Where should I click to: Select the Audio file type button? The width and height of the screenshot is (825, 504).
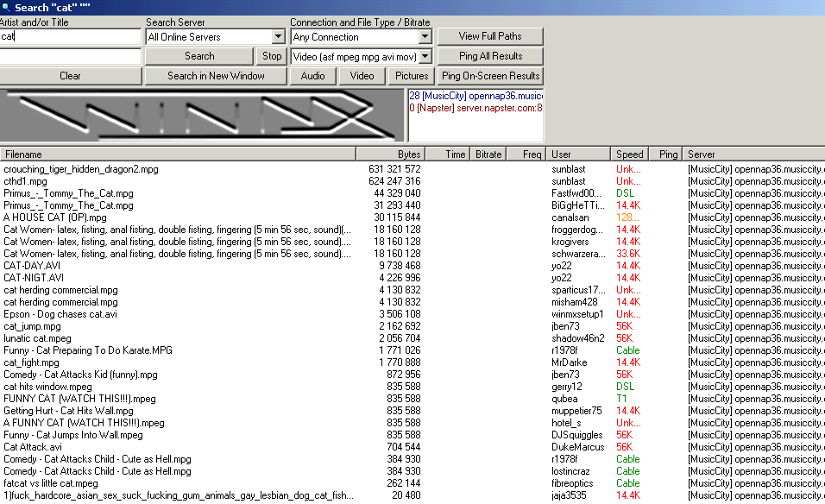click(312, 76)
